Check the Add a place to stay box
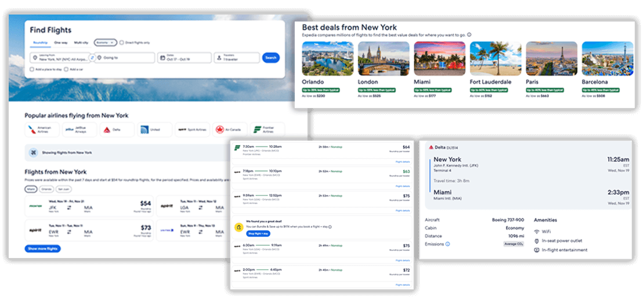644x301 pixels. pos(32,69)
